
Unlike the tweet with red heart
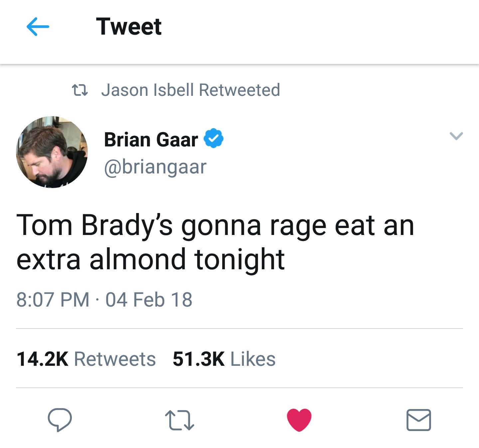point(299,420)
